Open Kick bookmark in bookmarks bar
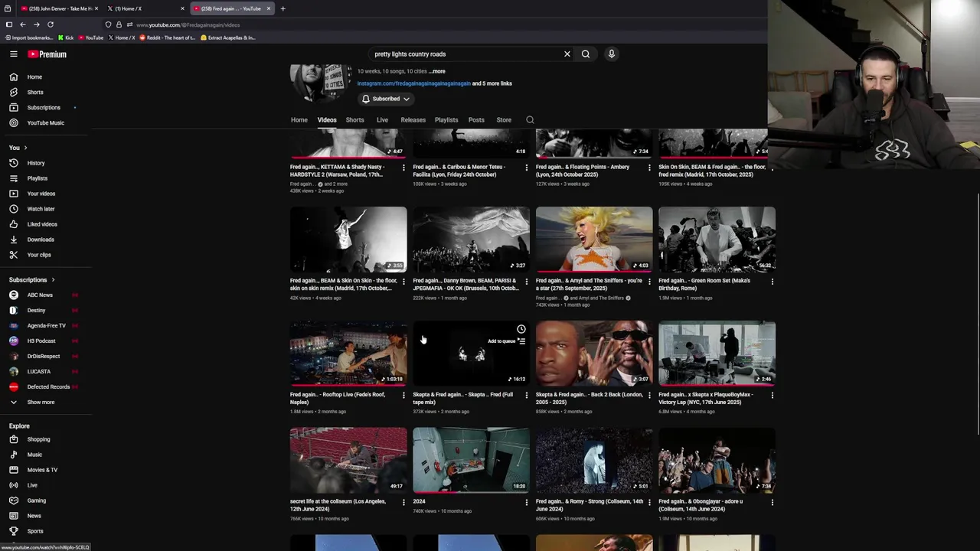The height and width of the screenshot is (551, 980). tap(66, 37)
